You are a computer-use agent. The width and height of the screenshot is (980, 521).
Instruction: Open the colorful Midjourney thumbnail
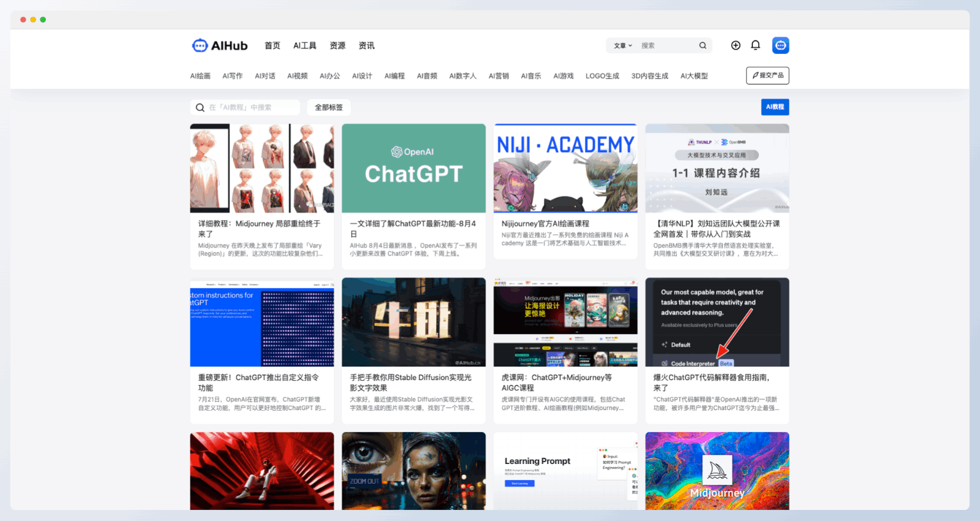[717, 471]
